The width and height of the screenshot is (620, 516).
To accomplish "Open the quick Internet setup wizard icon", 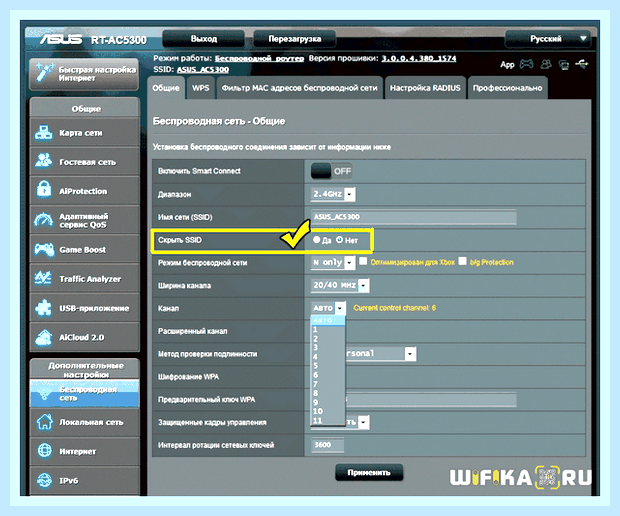I will (x=44, y=72).
